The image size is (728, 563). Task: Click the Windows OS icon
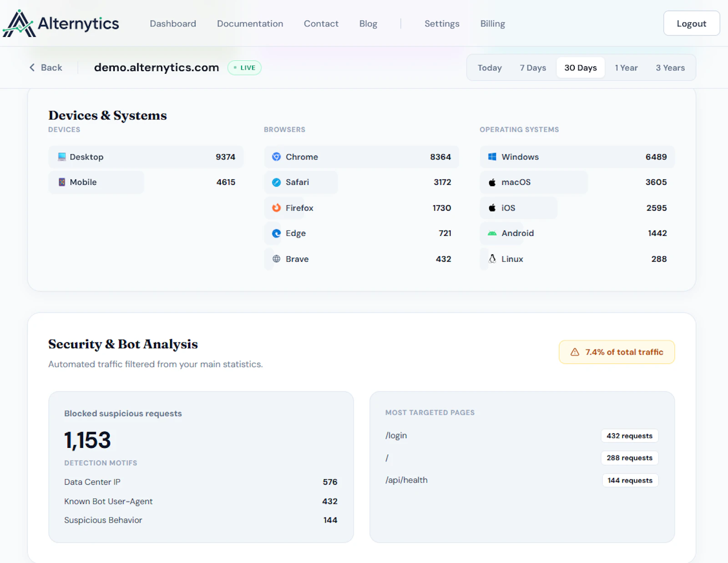point(492,157)
